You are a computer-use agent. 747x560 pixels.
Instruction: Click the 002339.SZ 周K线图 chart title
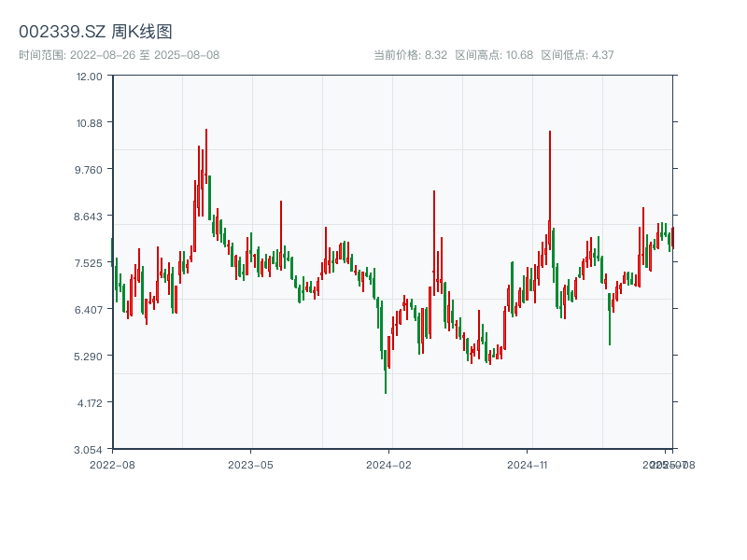pos(95,33)
